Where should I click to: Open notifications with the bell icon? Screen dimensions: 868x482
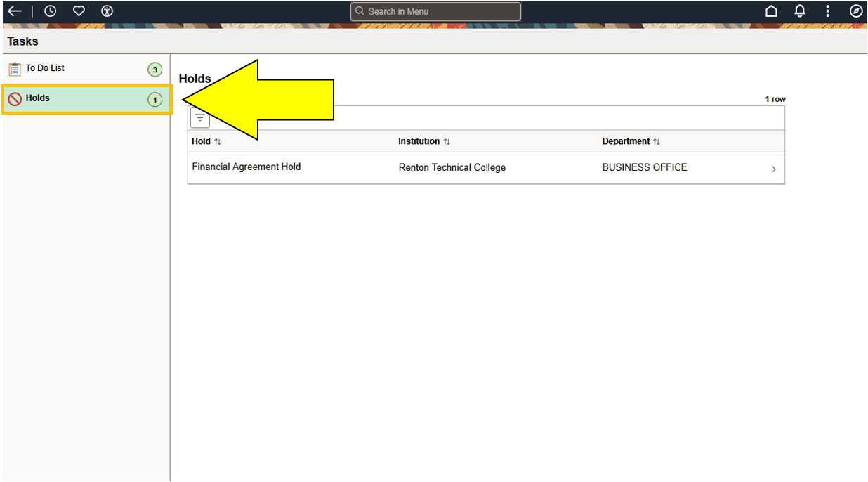[799, 11]
